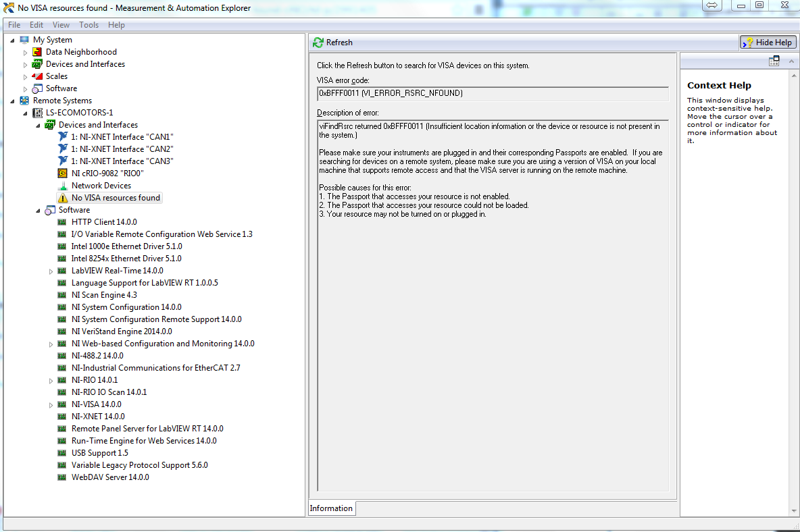Click inside the VISA error code field
Image resolution: width=800 pixels, height=532 pixels.
[x=493, y=93]
